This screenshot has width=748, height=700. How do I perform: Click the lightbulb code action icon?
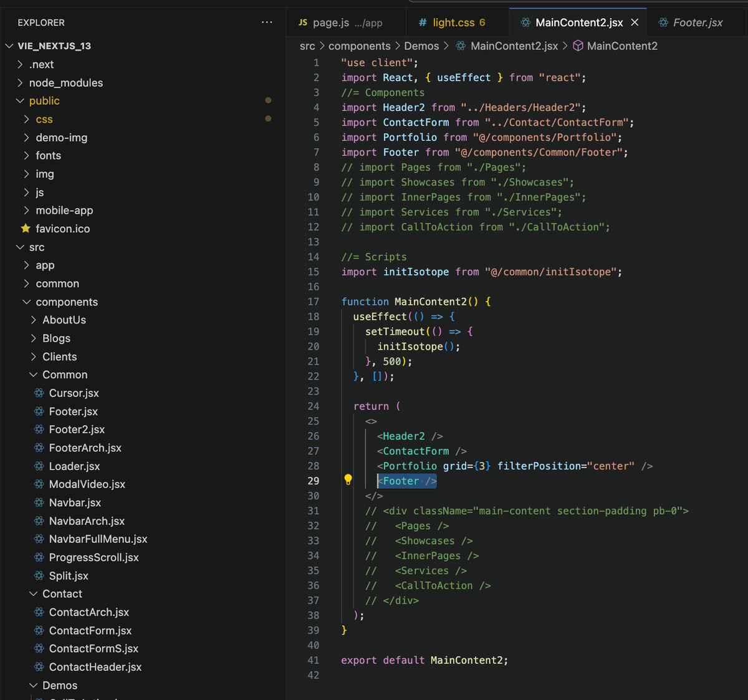point(348,480)
